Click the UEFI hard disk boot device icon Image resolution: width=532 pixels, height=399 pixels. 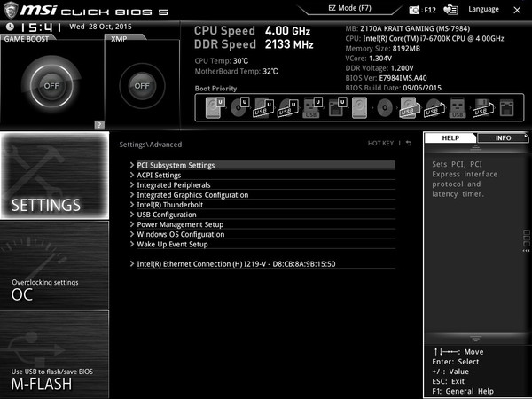click(x=215, y=107)
